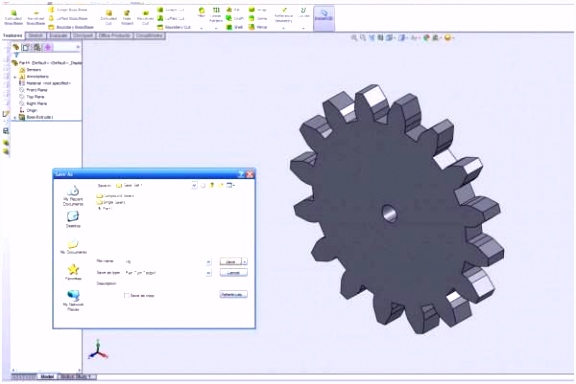Open the PropertyManager tab icon
Image resolution: width=576 pixels, height=384 pixels.
tap(26, 47)
